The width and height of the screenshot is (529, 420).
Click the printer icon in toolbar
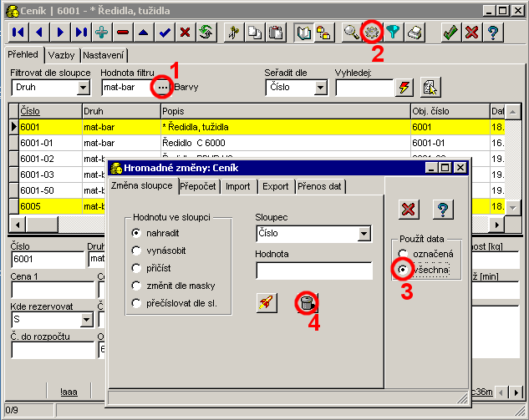point(415,33)
